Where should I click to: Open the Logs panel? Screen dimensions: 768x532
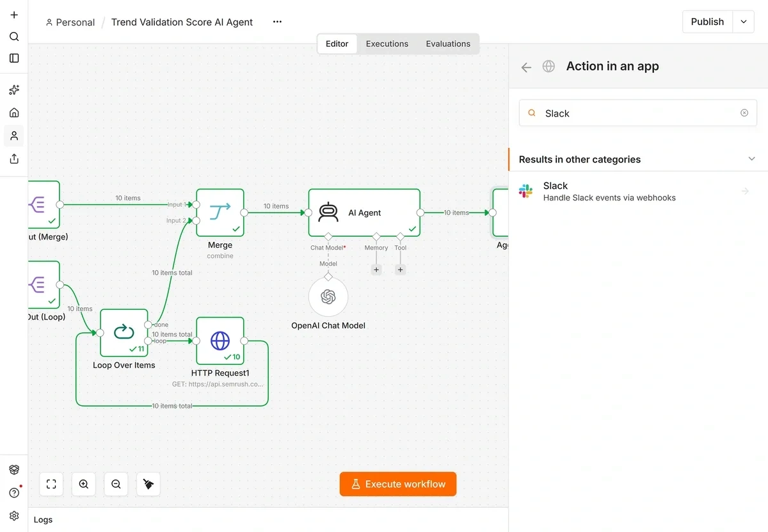(x=43, y=520)
